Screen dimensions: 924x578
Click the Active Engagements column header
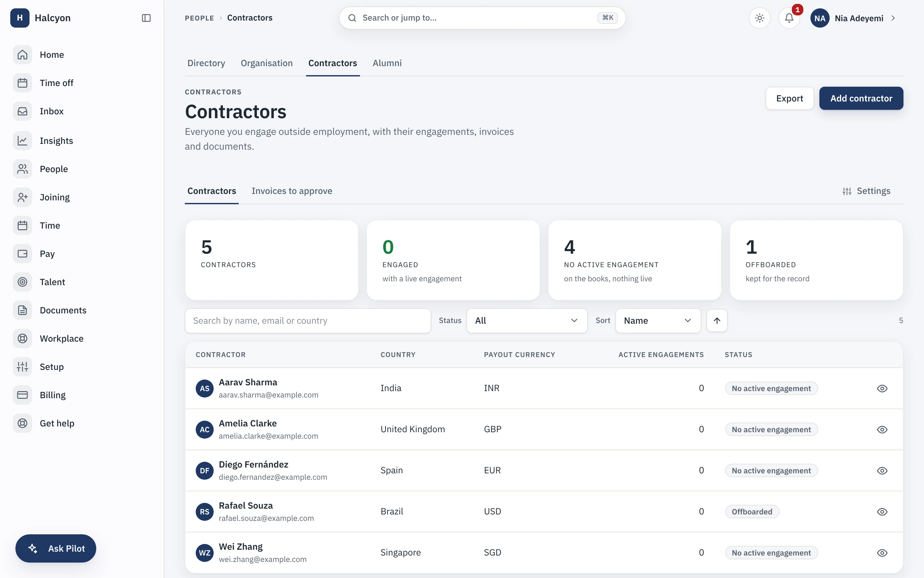(x=661, y=355)
